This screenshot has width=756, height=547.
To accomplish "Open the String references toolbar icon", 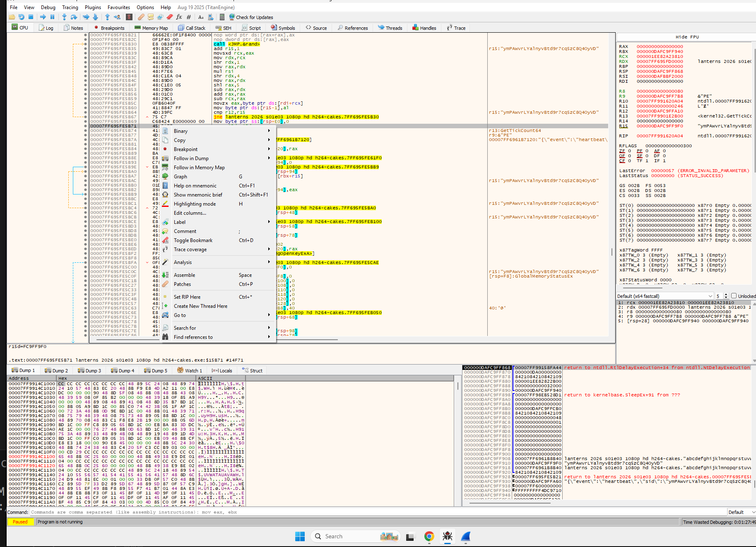I will click(201, 17).
